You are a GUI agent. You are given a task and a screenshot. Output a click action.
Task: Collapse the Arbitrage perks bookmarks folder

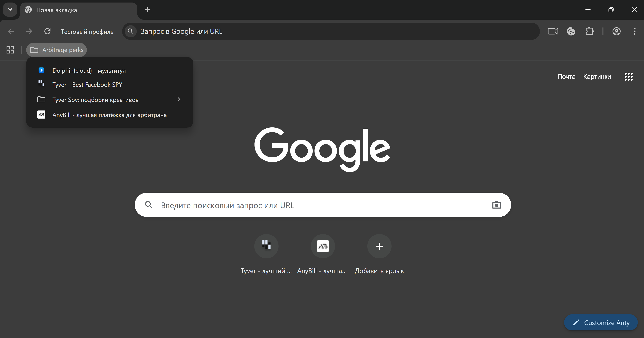[x=57, y=50]
